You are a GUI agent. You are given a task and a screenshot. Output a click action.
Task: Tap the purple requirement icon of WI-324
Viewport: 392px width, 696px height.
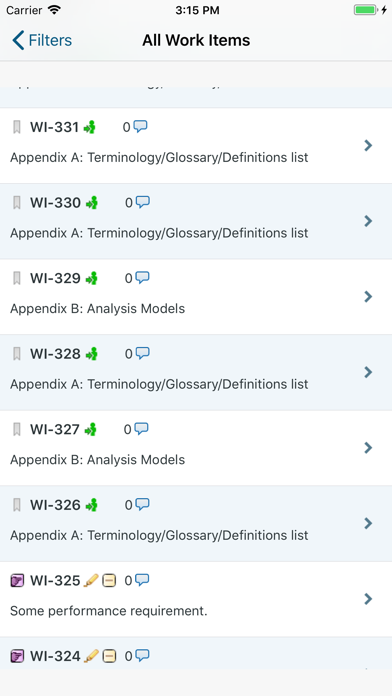17,656
